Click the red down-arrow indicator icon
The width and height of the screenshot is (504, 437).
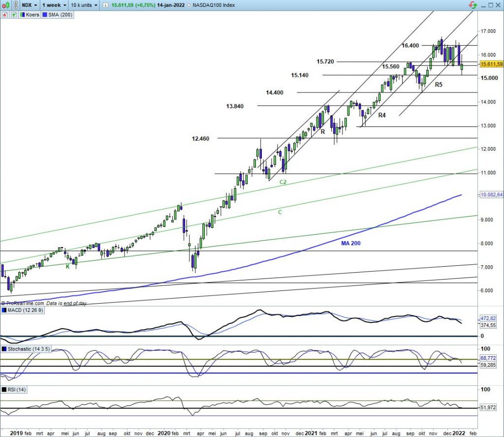tap(5, 15)
